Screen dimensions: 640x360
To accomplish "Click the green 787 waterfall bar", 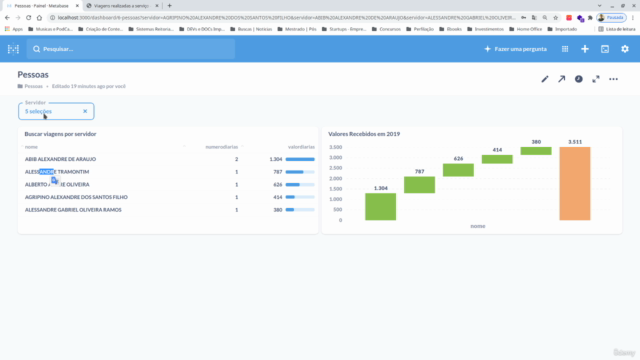I will 419,184.
